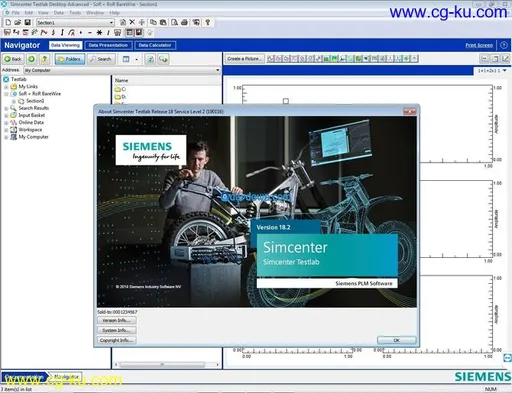Collapse the SoR + RoR BareWire node
Screen dimensions: 512x393
click(6, 94)
